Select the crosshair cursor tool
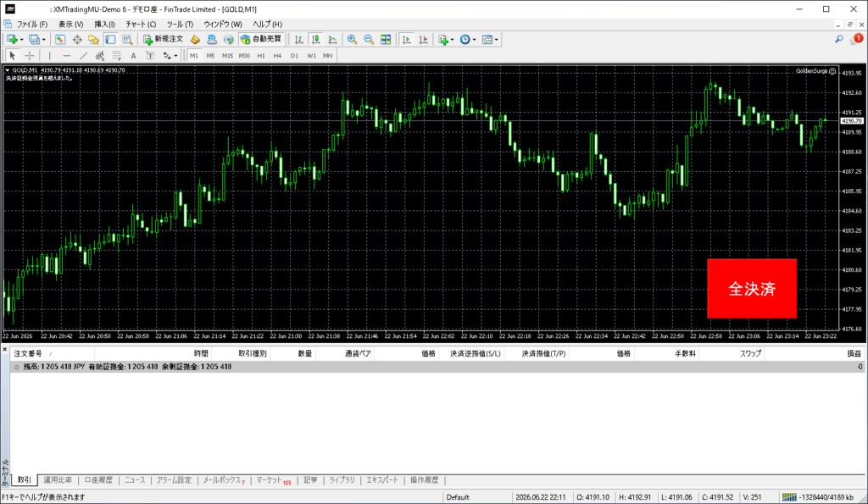The image size is (868, 504). pyautogui.click(x=30, y=55)
